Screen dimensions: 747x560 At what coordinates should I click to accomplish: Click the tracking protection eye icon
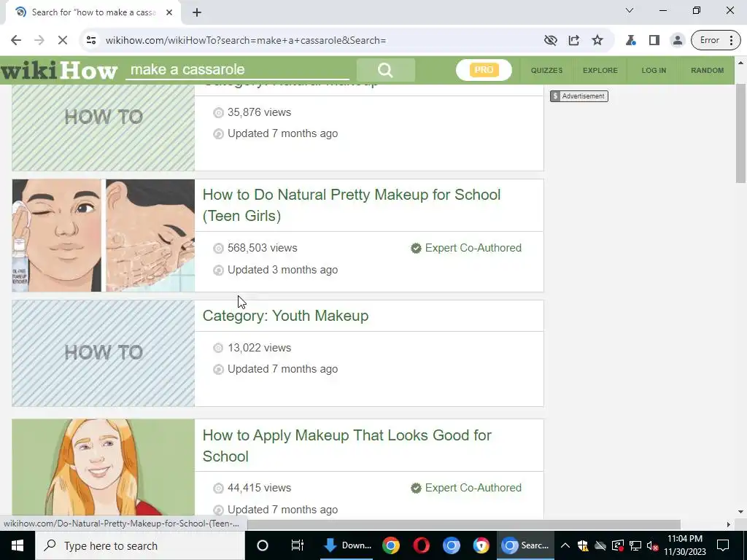click(x=551, y=41)
